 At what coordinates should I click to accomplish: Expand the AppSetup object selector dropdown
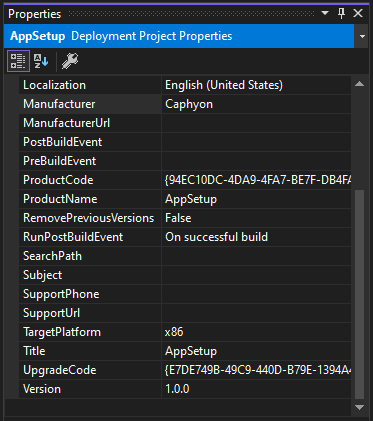coord(362,36)
